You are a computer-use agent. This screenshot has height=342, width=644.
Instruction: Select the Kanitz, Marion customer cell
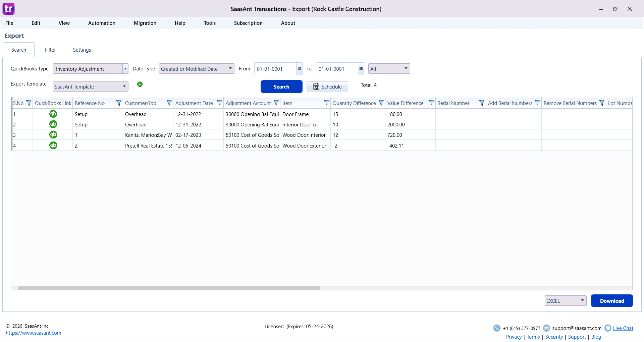click(x=148, y=135)
